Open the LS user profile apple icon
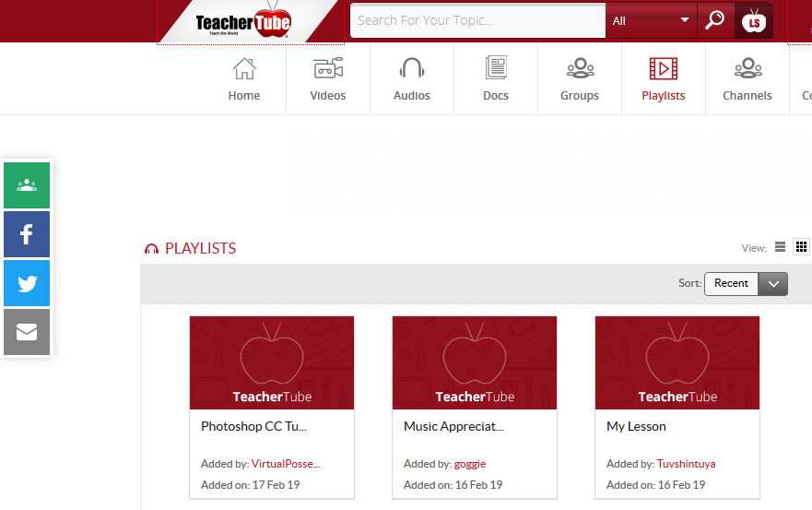Screen dimensions: 812x510 754,20
